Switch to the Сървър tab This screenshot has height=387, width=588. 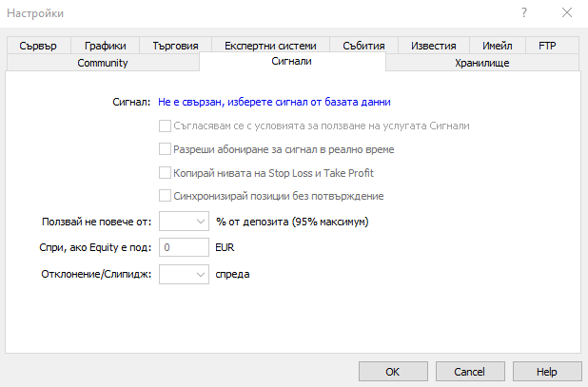tap(38, 46)
